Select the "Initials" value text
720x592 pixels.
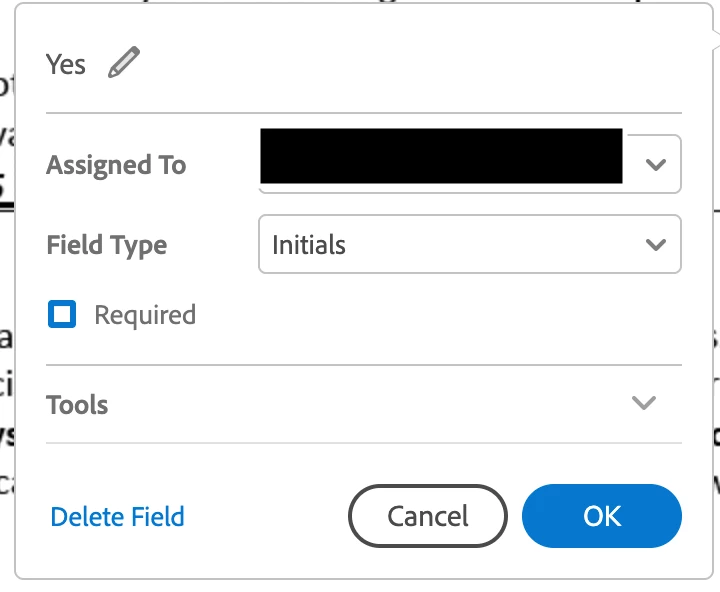coord(309,245)
